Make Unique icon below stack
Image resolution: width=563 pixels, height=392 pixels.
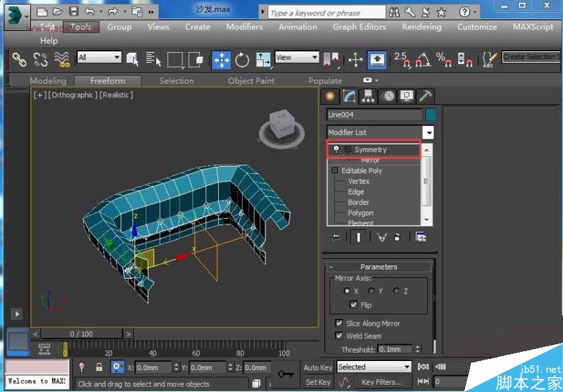point(381,237)
